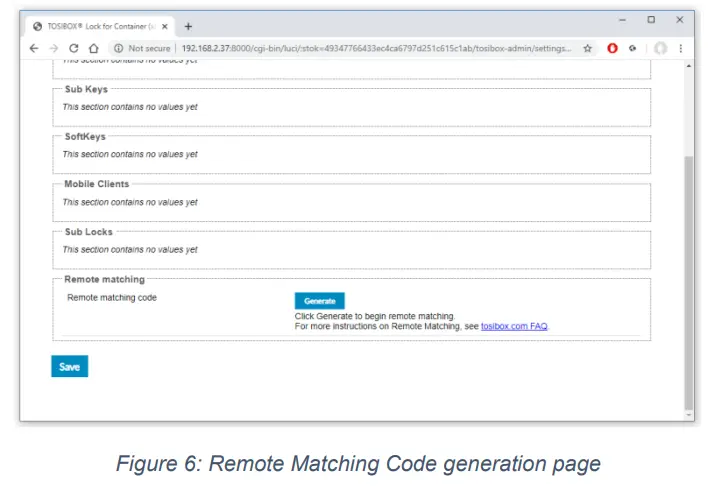709x501 pixels.
Task: Click the Remote matching section heading
Action: point(104,279)
